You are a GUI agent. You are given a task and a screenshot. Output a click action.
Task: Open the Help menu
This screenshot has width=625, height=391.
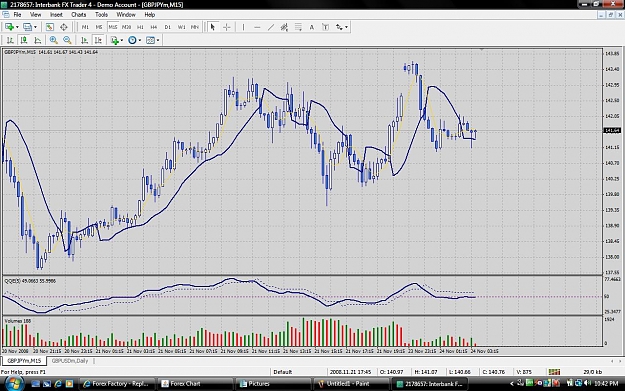click(x=149, y=15)
